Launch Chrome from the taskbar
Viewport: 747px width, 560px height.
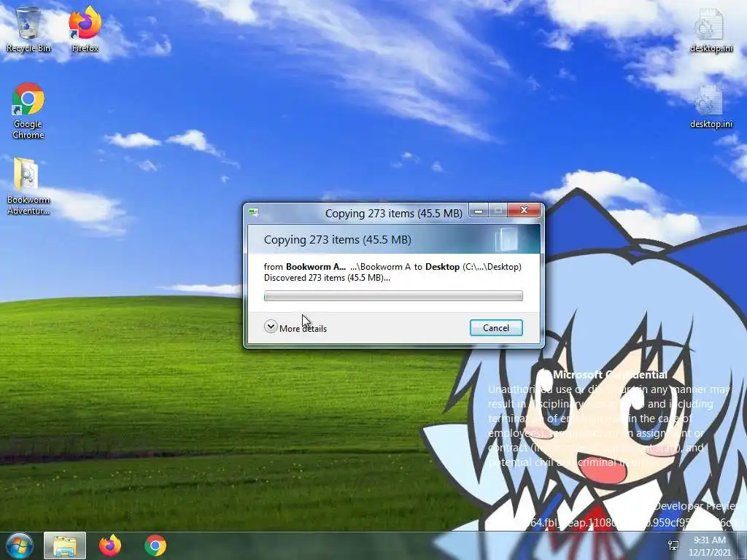coord(155,545)
